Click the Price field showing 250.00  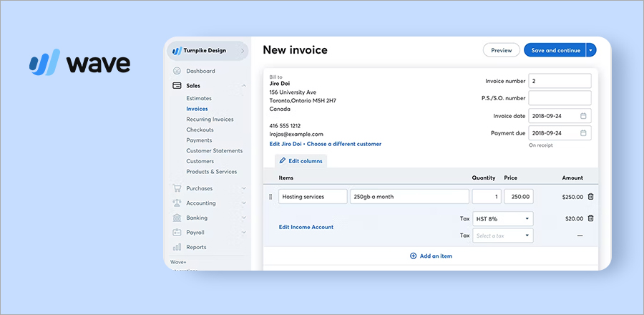pos(519,197)
